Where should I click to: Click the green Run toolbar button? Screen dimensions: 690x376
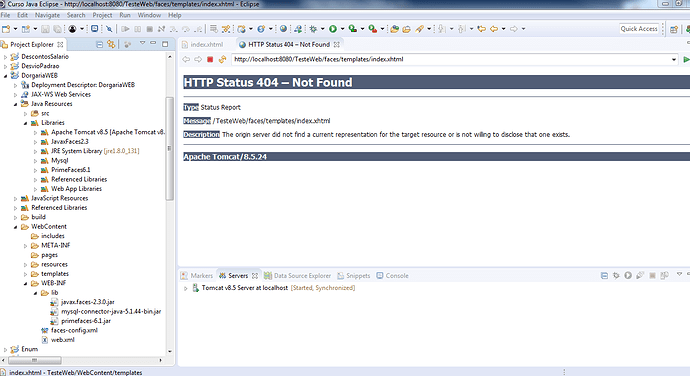[333, 29]
